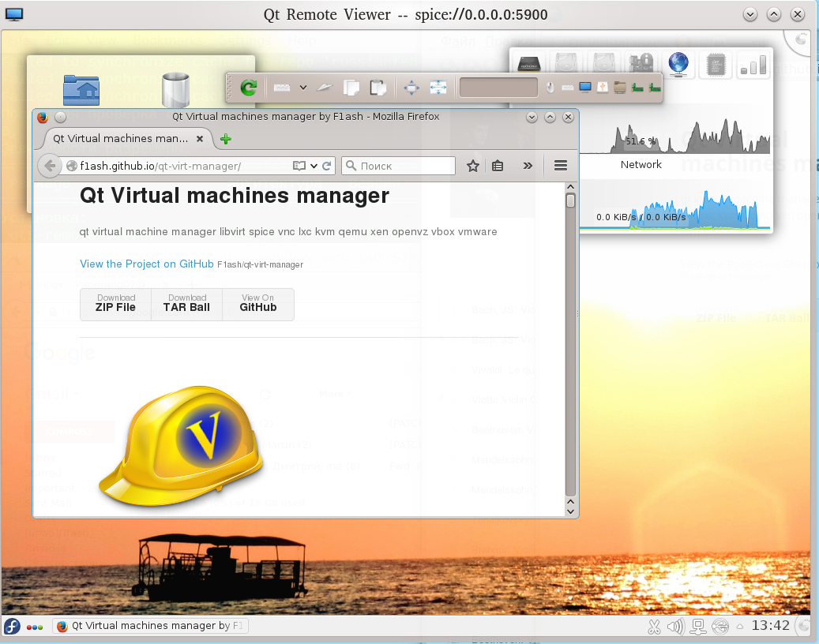The image size is (819, 644).
Task: Click the copy documents icon in viewer toolbar
Action: 351,88
